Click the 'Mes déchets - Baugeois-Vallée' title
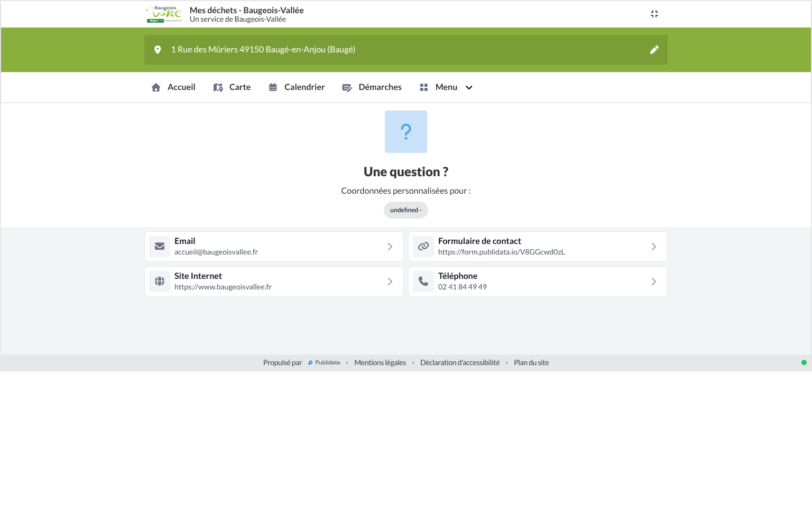Viewport: 812px width, 508px height. pyautogui.click(x=247, y=11)
